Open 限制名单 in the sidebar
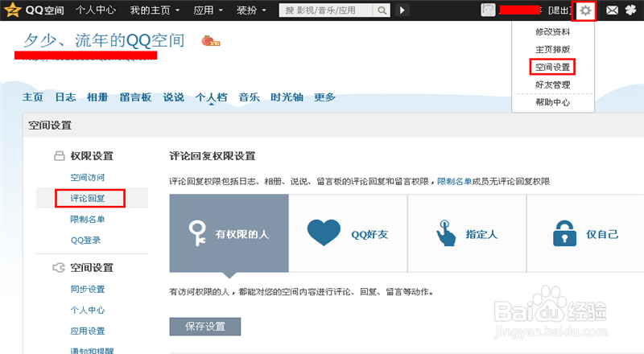 [x=88, y=220]
